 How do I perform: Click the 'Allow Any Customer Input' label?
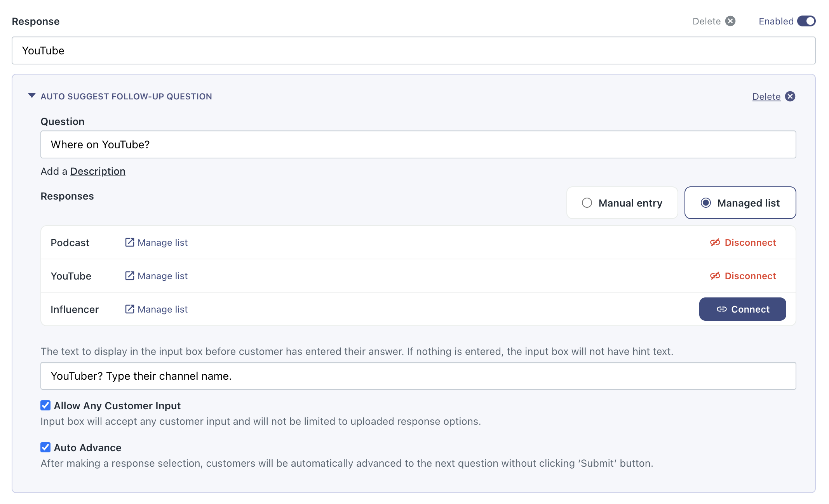click(x=117, y=405)
